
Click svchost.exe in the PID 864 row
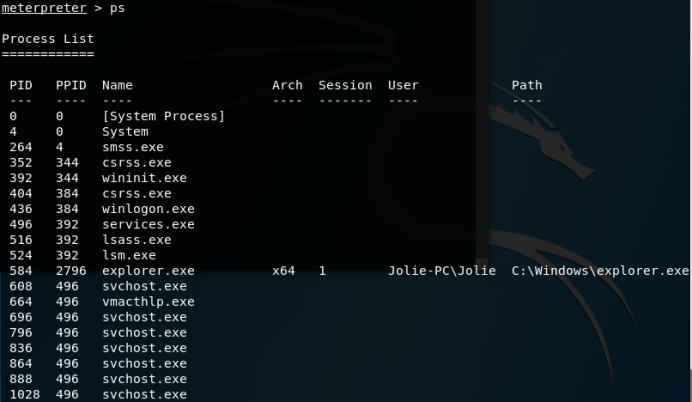coord(144,363)
